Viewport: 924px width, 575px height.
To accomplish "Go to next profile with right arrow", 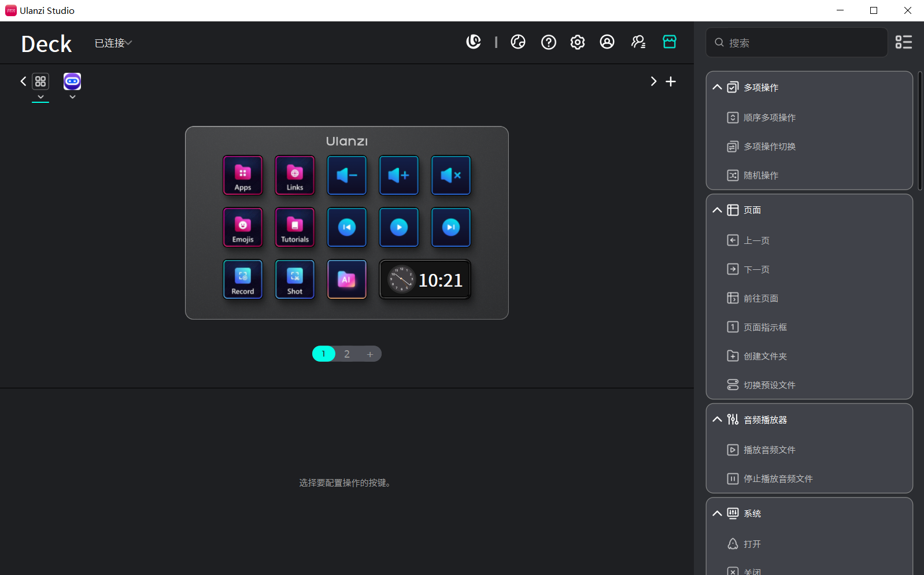I will [653, 81].
